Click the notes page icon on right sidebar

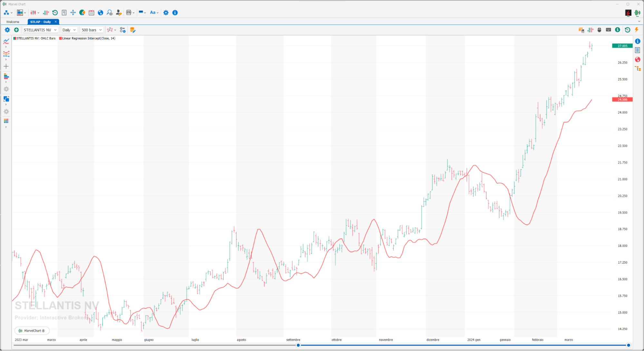click(638, 50)
